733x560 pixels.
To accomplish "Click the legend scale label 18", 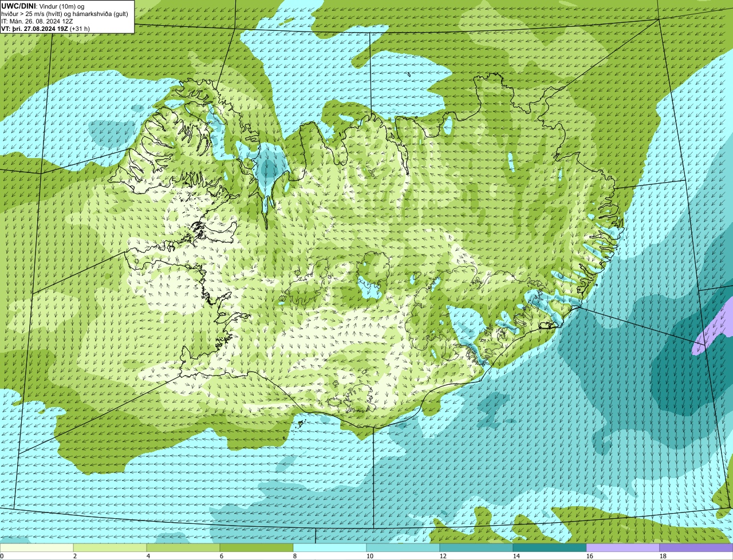I will coord(663,556).
